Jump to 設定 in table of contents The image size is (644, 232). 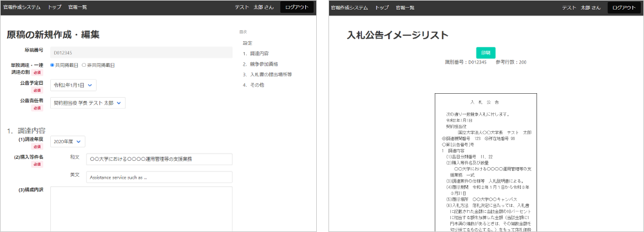[247, 43]
